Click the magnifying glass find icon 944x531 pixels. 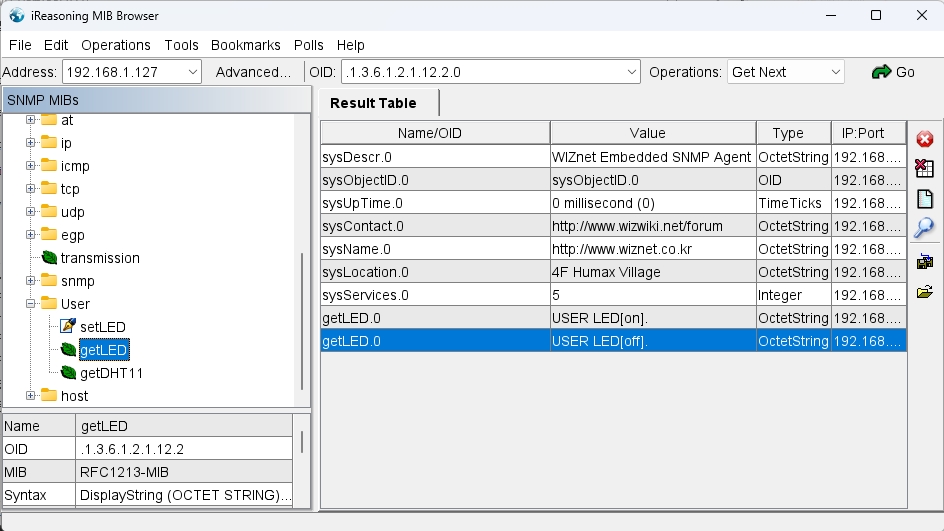pos(924,227)
